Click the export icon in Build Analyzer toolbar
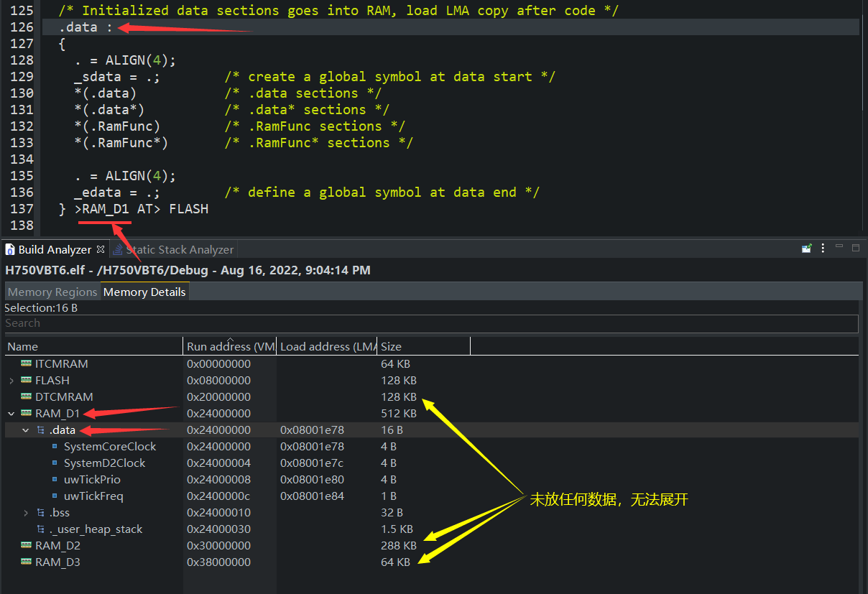868x594 pixels. 807,249
